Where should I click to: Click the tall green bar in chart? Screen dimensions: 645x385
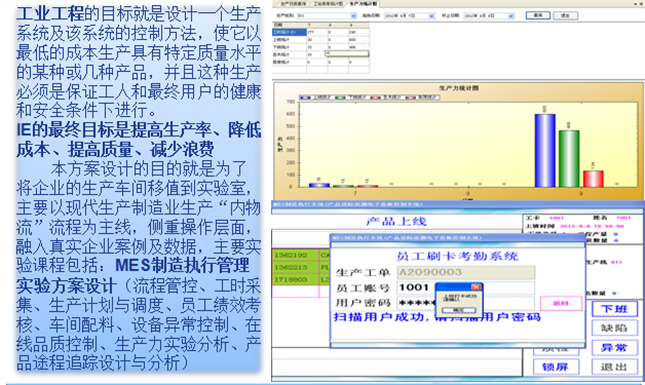tap(569, 159)
